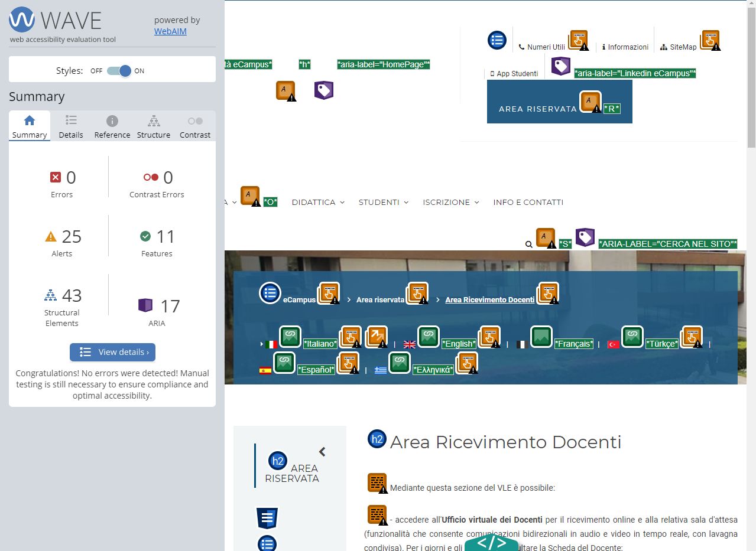
Task: Click the eCampus breadcrumb link
Action: [300, 300]
